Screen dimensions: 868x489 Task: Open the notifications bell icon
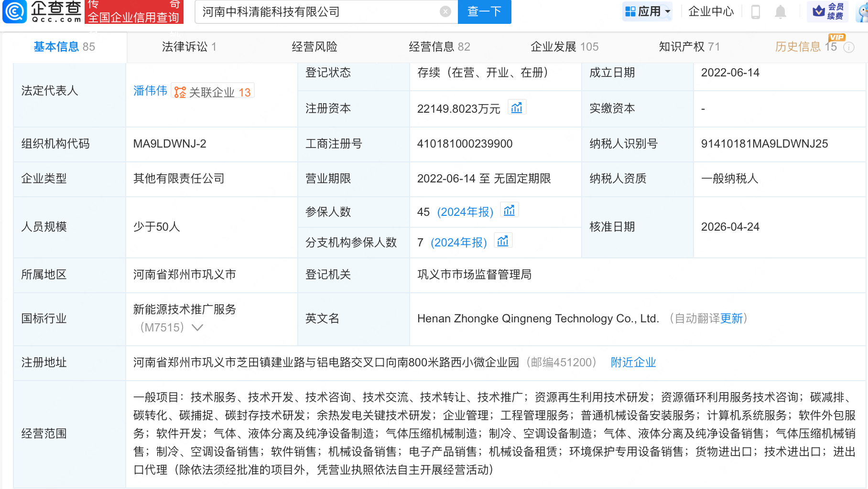point(781,12)
